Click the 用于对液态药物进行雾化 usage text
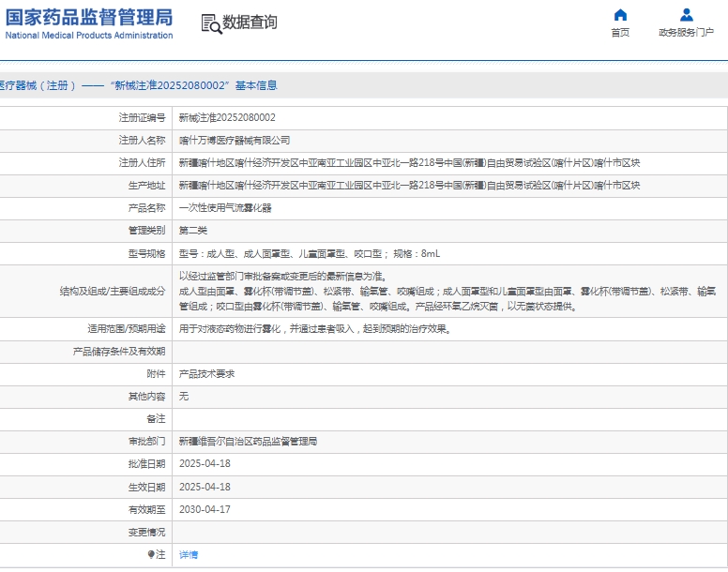 coord(315,329)
